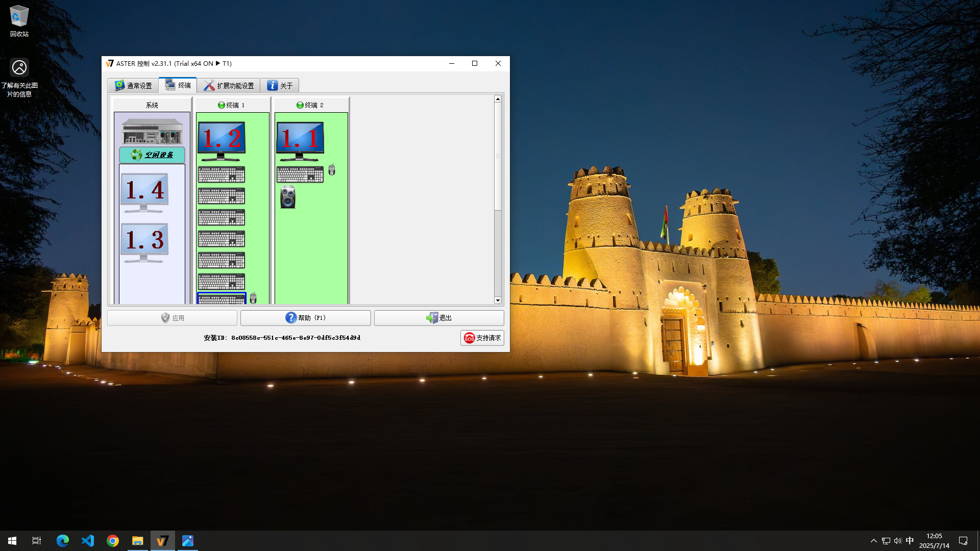The width and height of the screenshot is (980, 551).
Task: Open the 扩展功能设置 tab
Action: [x=229, y=85]
